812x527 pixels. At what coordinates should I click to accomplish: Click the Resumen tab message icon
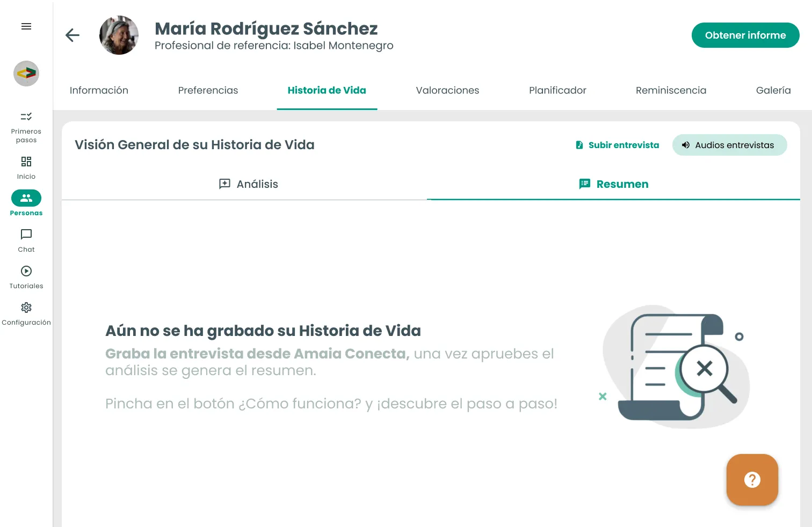point(585,184)
